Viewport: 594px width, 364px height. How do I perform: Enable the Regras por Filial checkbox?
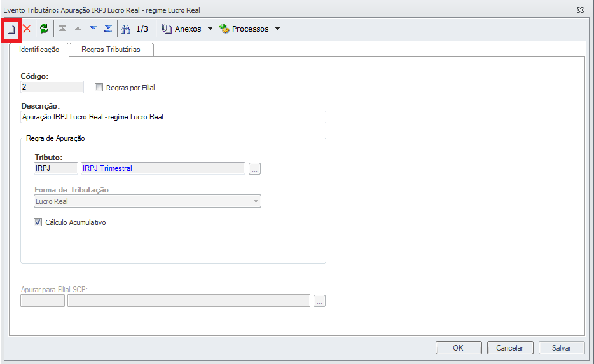(x=99, y=88)
